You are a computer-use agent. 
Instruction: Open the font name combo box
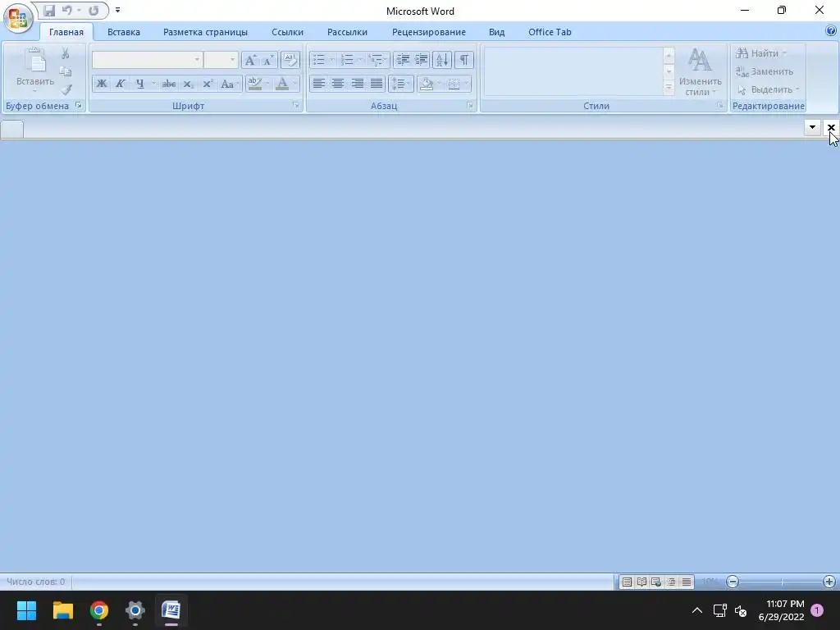tap(148, 60)
